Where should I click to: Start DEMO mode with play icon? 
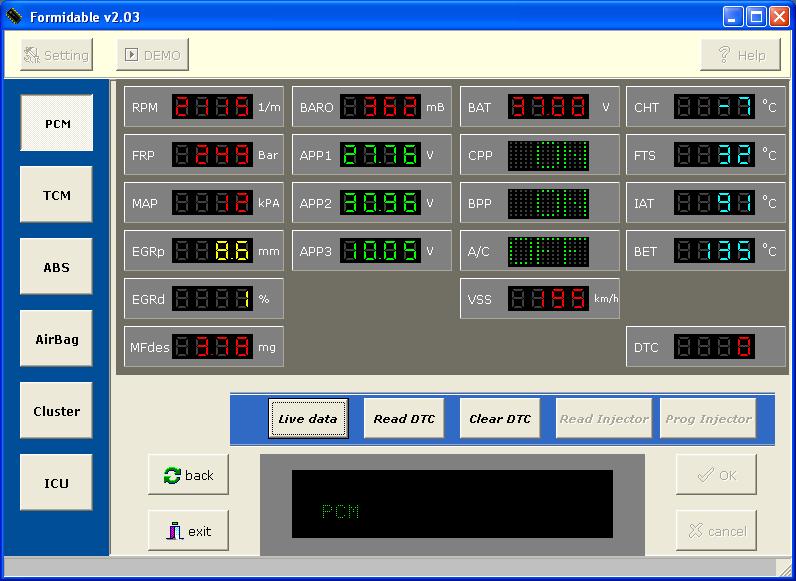click(152, 55)
